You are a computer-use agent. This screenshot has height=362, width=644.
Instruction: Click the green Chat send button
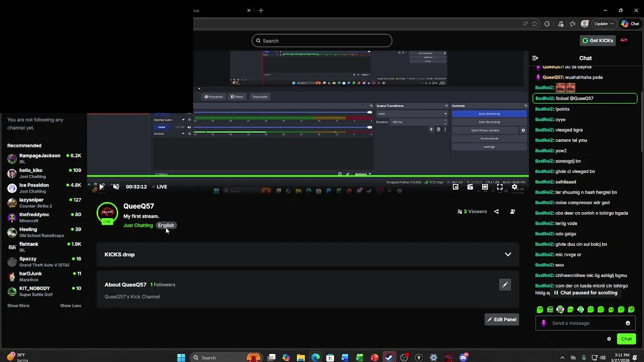click(626, 339)
